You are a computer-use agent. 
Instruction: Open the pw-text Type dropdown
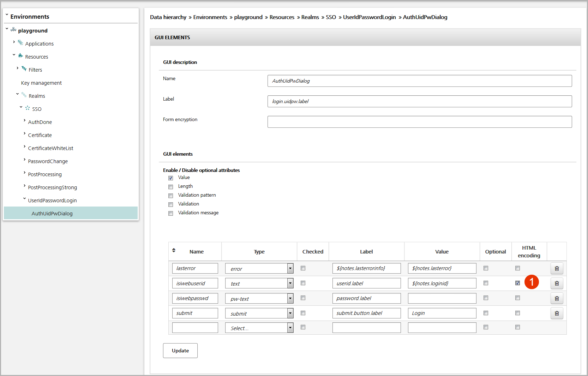tap(259, 298)
